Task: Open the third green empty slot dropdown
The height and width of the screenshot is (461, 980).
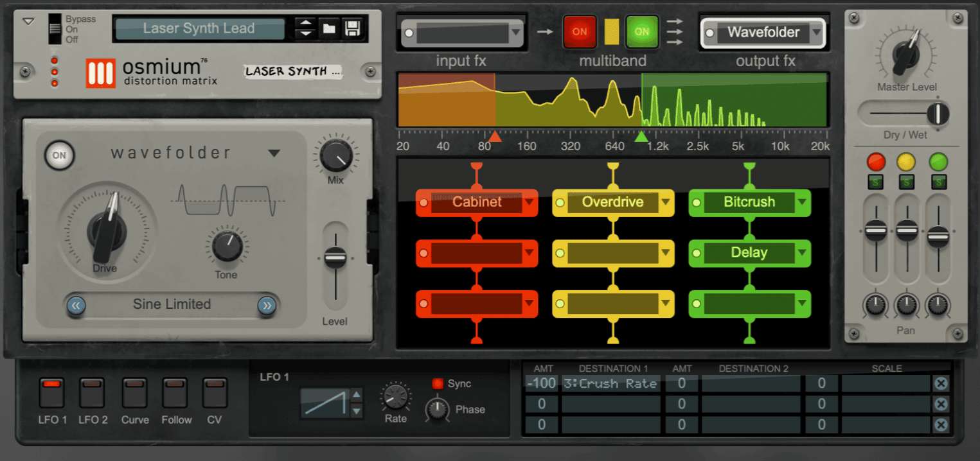Action: pos(802,304)
